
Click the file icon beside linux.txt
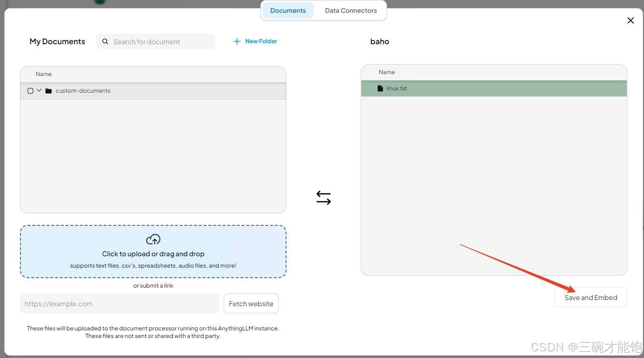click(x=380, y=88)
